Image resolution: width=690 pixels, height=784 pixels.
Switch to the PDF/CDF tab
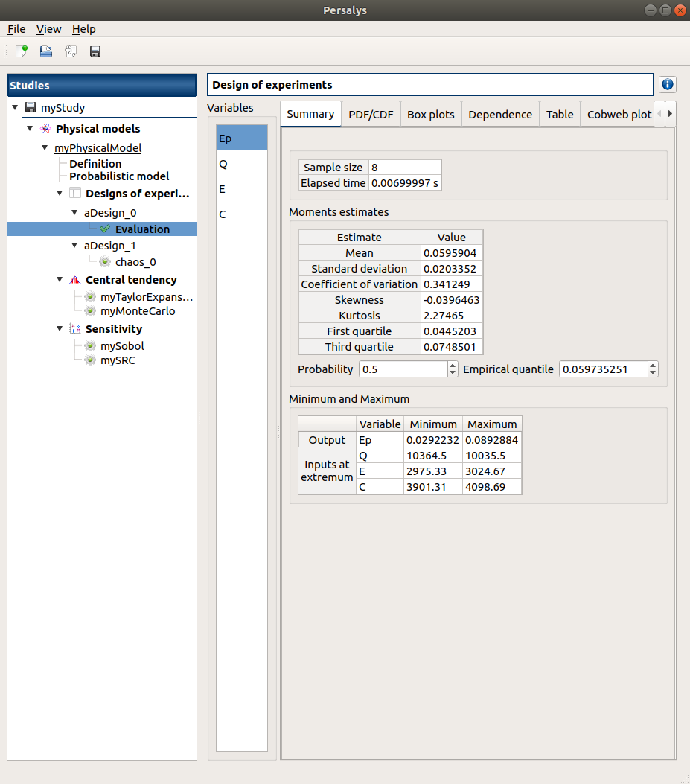371,115
